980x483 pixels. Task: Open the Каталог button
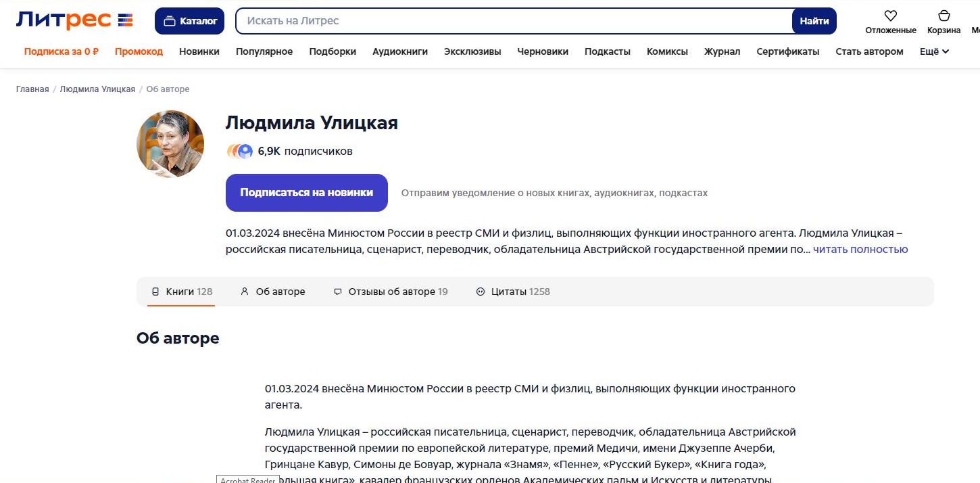[190, 21]
